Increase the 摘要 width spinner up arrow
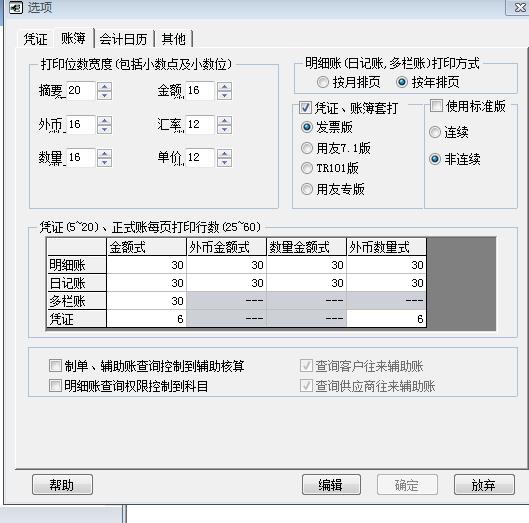Image resolution: width=529 pixels, height=523 pixels. [105, 86]
